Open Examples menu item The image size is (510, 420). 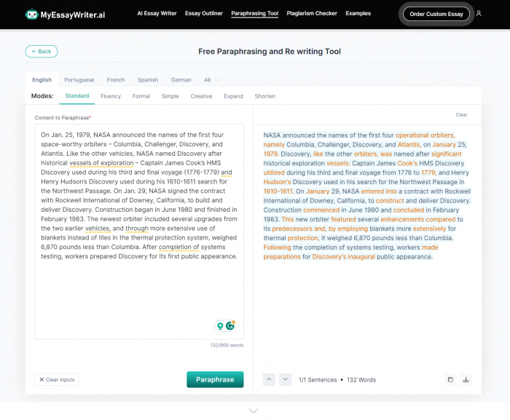coord(358,13)
